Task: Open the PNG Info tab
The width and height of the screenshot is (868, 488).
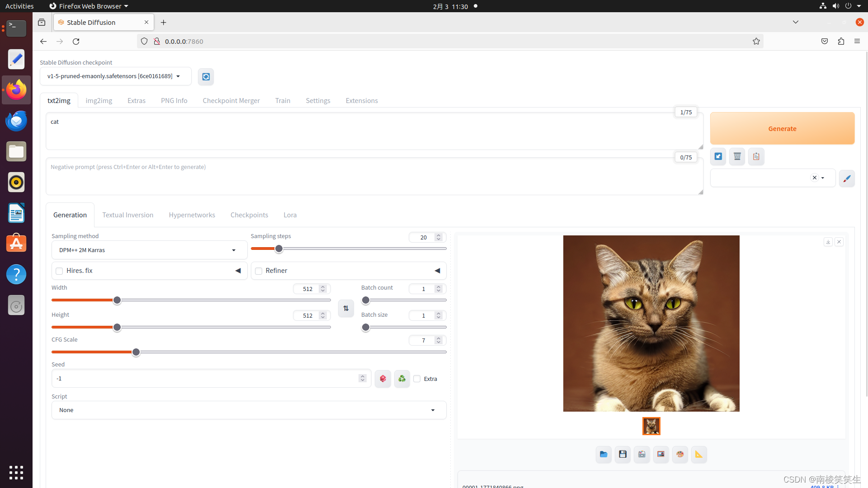Action: point(174,100)
